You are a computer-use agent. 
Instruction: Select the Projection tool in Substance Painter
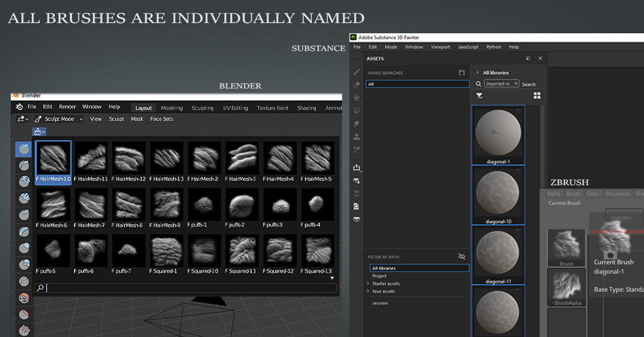click(x=356, y=98)
